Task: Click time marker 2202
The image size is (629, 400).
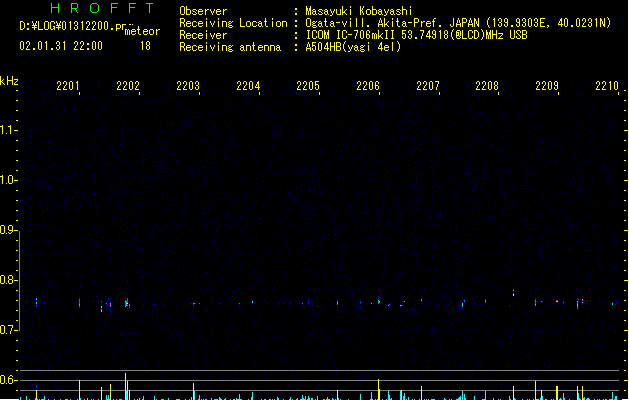Action: point(128,86)
